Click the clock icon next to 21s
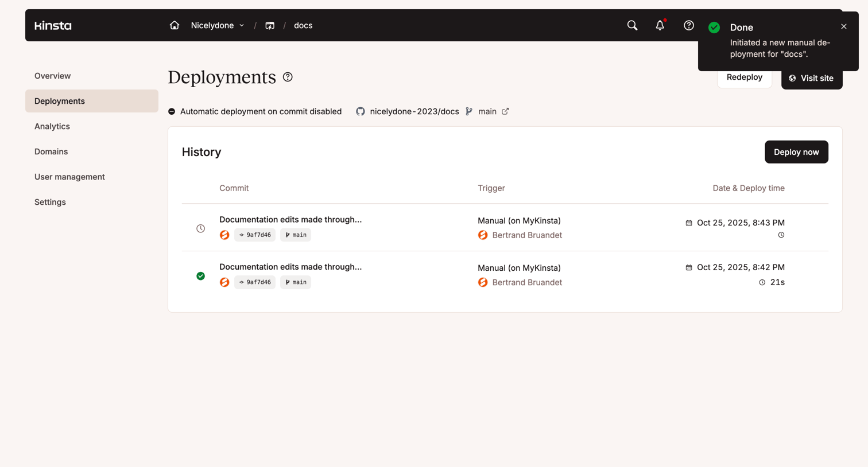The height and width of the screenshot is (467, 868). [x=762, y=282]
